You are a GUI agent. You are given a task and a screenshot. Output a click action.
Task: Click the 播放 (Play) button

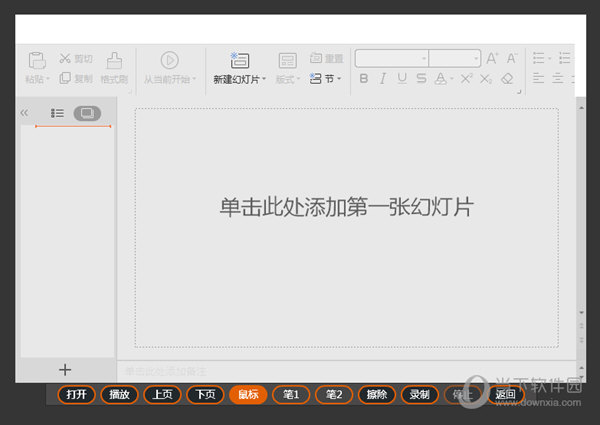(119, 394)
